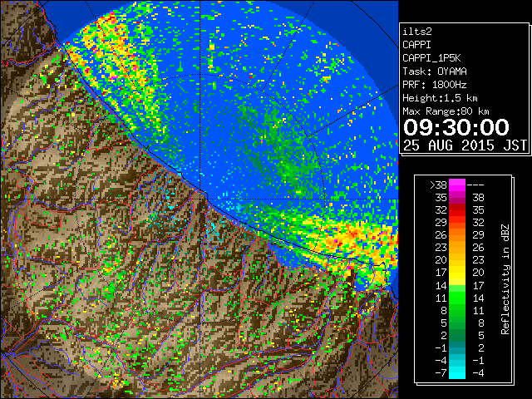Pick the yellow 17–20 dBZ legend swatch

coord(457,273)
